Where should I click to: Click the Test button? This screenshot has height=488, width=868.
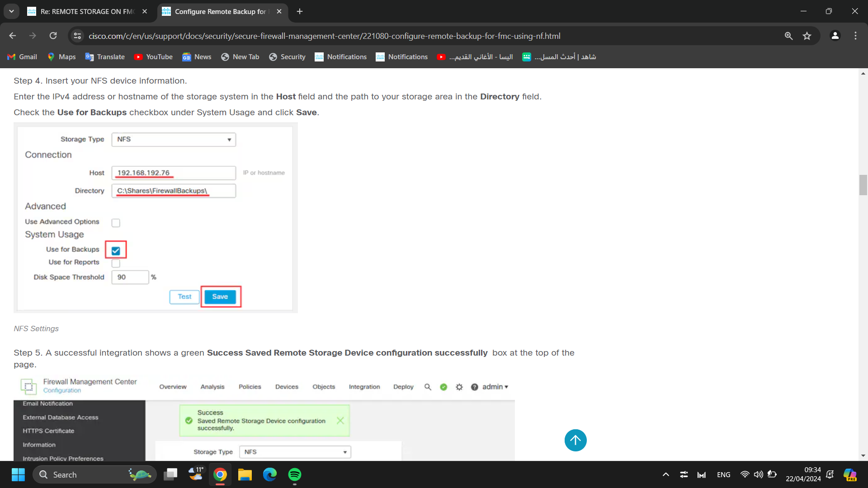184,296
